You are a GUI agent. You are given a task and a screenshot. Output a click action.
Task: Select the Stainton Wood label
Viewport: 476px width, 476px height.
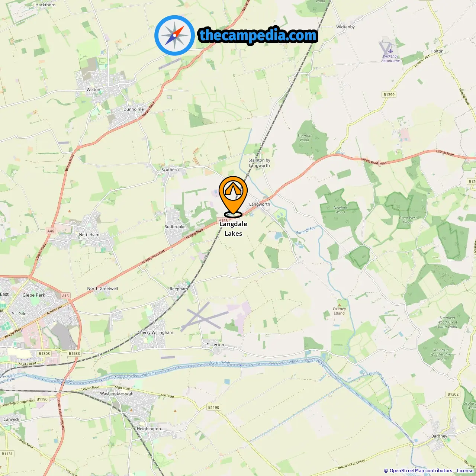click(x=304, y=138)
